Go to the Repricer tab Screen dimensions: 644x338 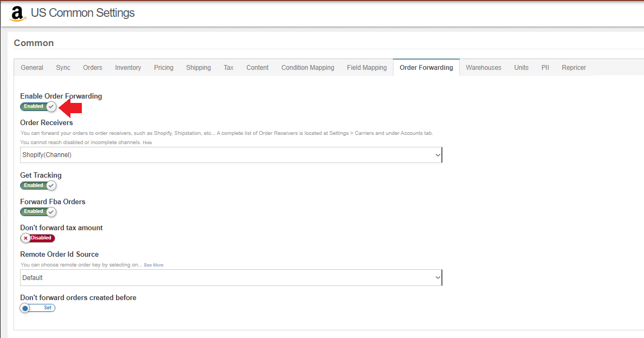(574, 68)
